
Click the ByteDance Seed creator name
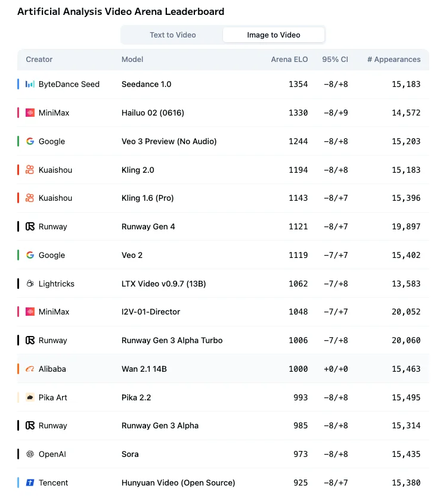(x=69, y=84)
